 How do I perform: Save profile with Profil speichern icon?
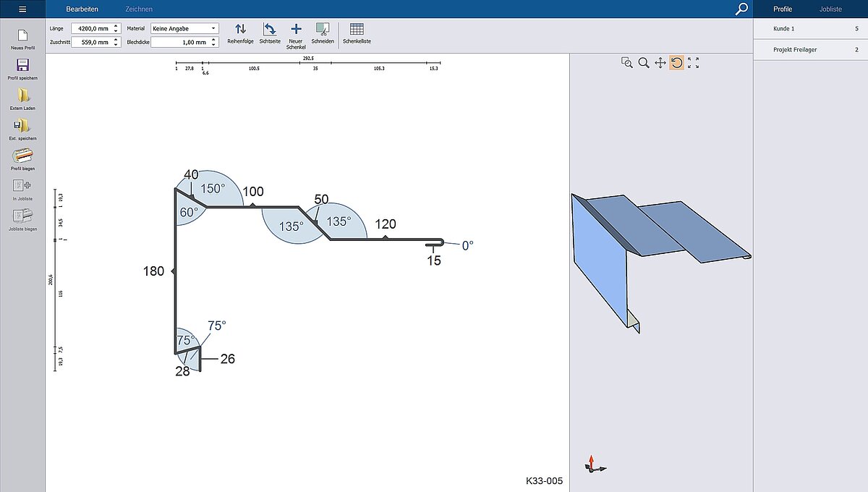[x=22, y=65]
